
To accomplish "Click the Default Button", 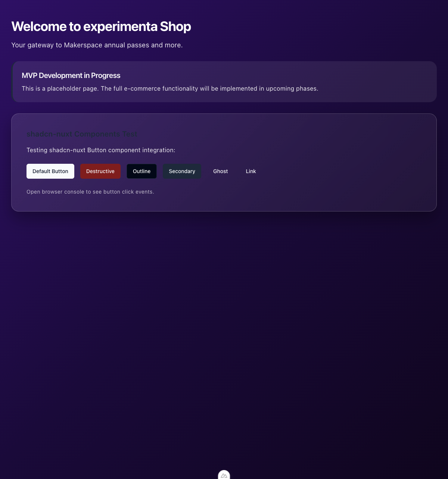I will 50,171.
